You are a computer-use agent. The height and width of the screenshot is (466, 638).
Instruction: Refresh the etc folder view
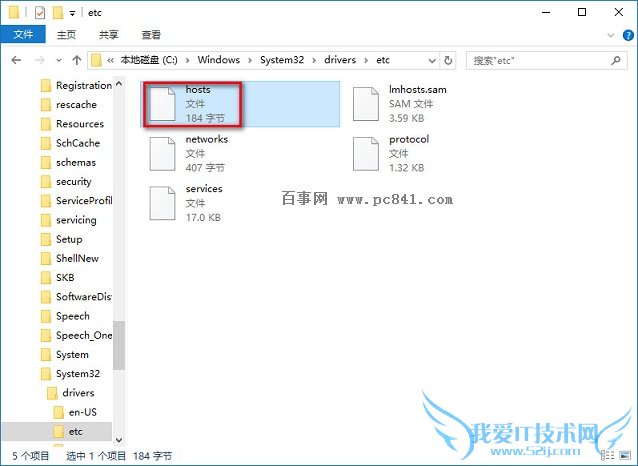point(448,60)
